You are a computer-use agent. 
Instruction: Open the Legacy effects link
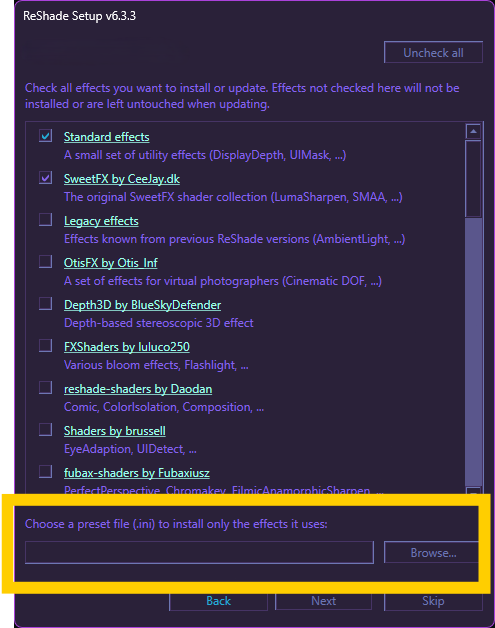tap(101, 221)
